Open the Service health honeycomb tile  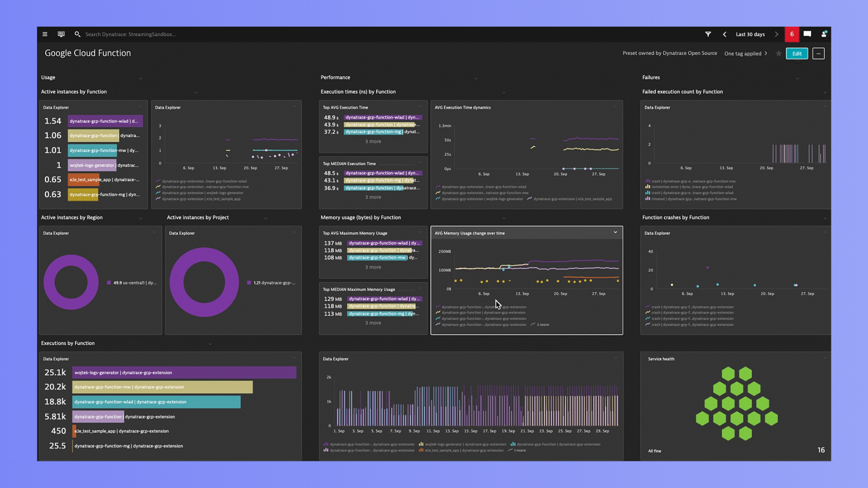736,404
